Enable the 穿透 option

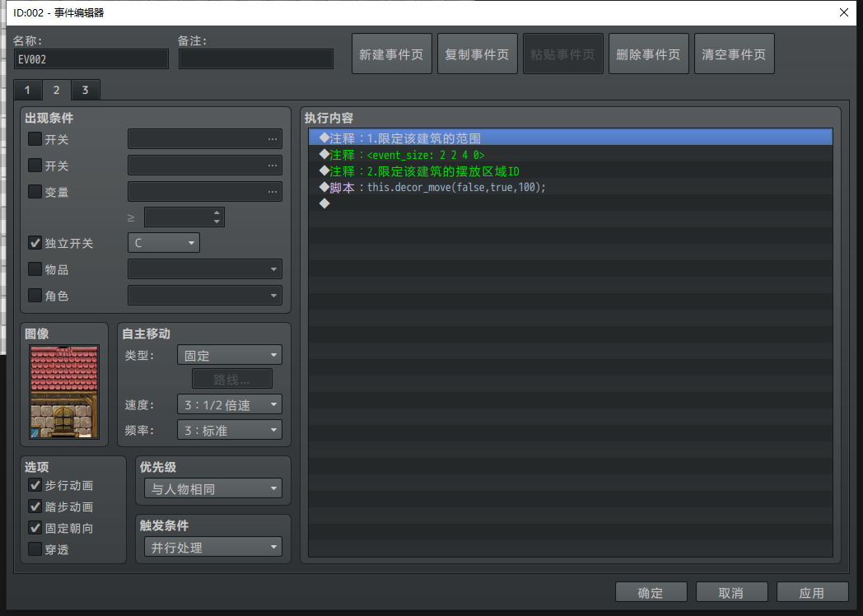tap(35, 548)
